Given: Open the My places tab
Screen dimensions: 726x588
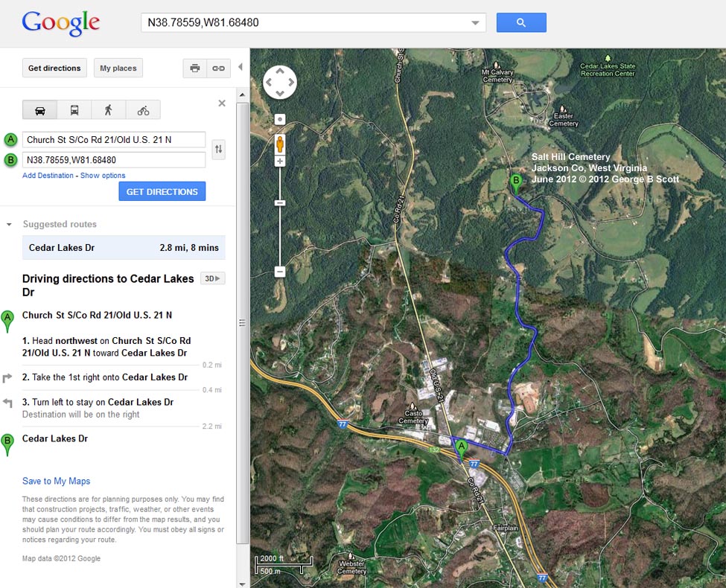Looking at the screenshot, I should click(x=118, y=68).
